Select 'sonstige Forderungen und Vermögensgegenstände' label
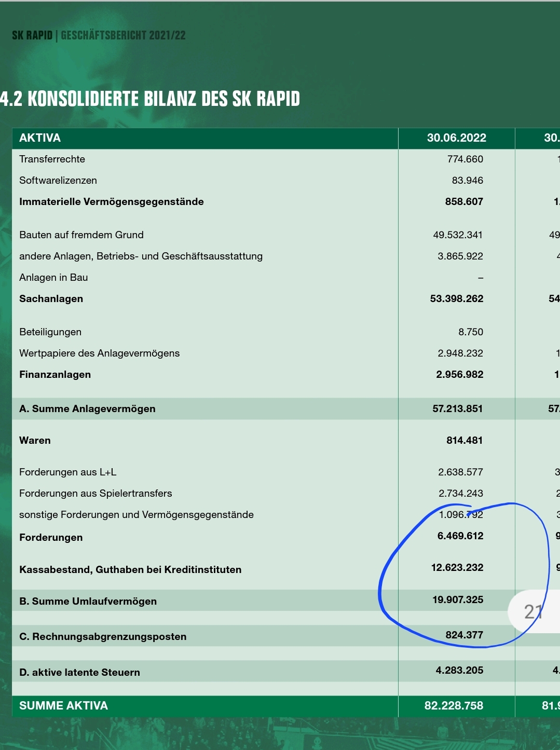 (x=136, y=515)
